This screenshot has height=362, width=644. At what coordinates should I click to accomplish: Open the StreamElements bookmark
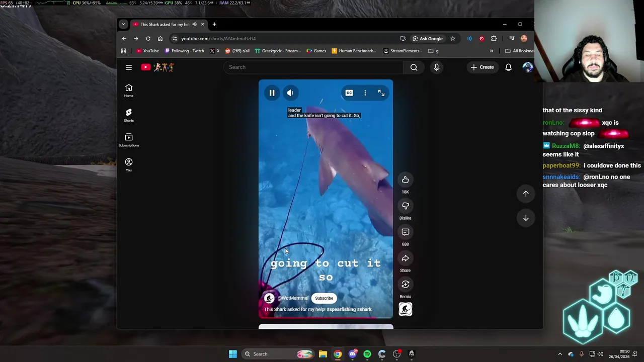point(403,51)
